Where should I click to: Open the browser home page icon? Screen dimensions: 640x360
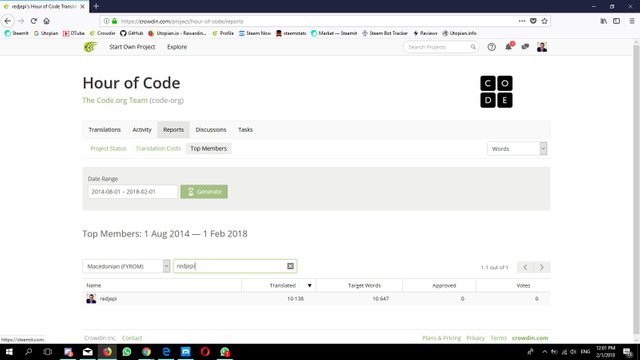47,21
